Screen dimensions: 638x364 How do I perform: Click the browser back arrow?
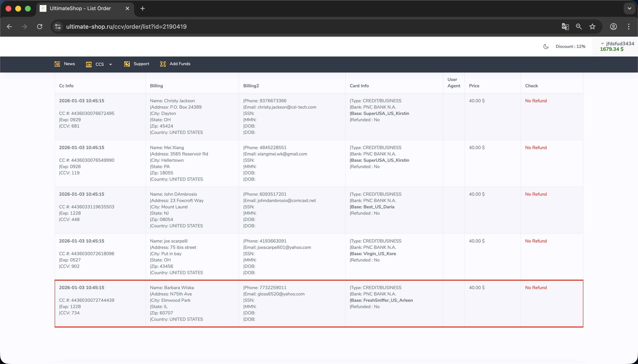point(9,27)
